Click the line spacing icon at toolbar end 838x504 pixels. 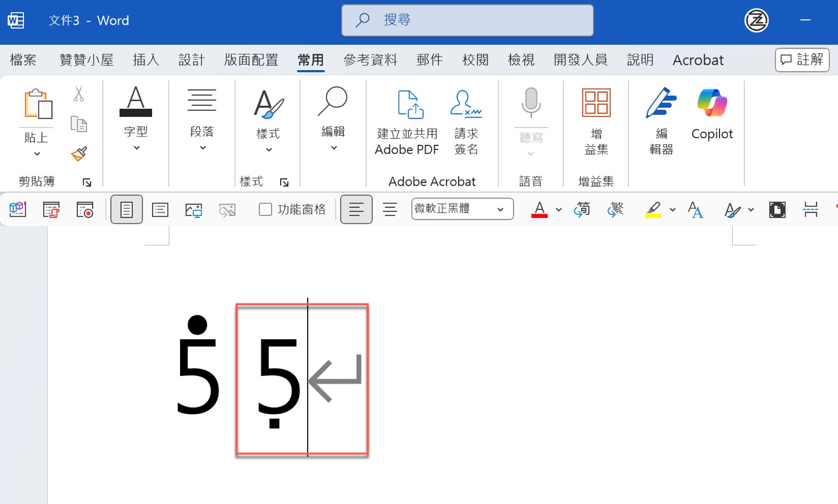pyautogui.click(x=810, y=210)
